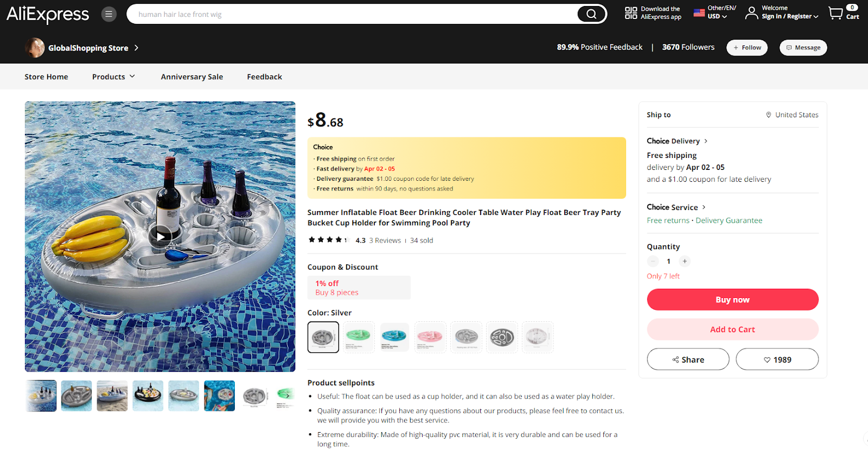Screen dimensions: 868x450
Task: Open the Download AliExpress app QR icon
Action: tap(631, 13)
